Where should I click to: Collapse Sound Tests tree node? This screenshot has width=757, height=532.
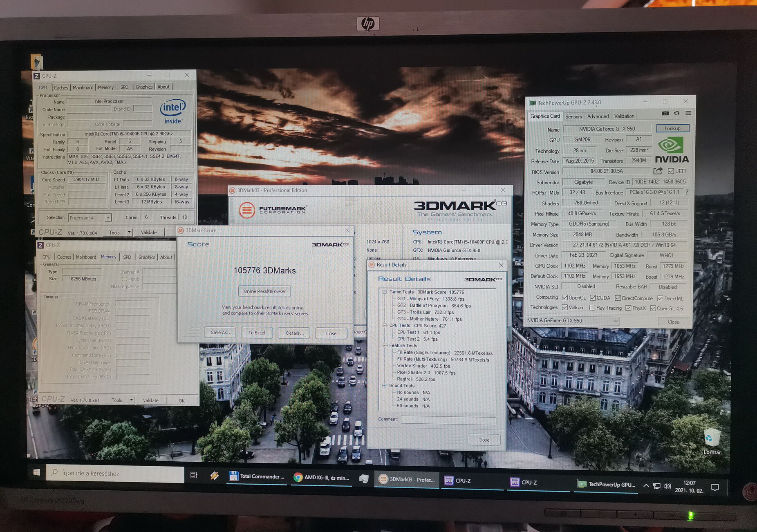click(385, 386)
